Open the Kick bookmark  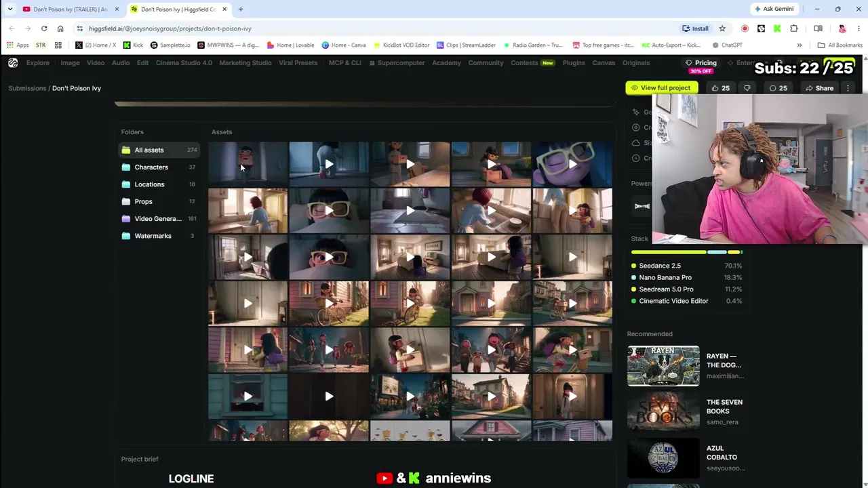[134, 45]
